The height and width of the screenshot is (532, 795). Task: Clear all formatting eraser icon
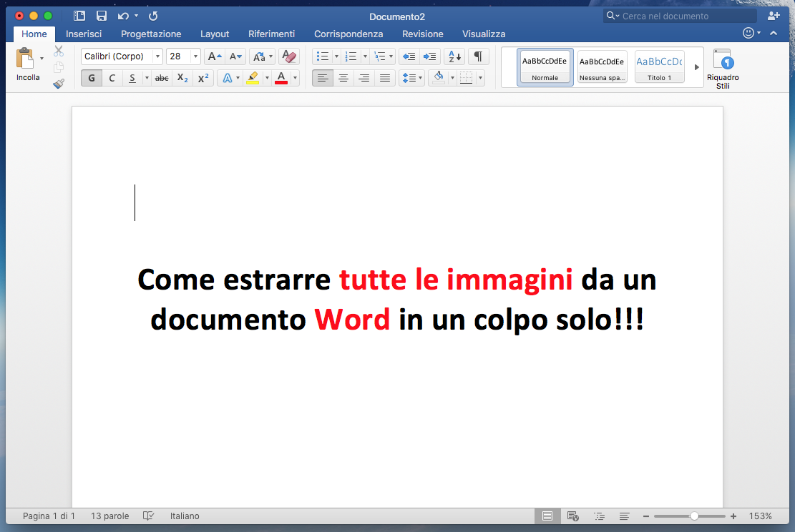(x=289, y=56)
